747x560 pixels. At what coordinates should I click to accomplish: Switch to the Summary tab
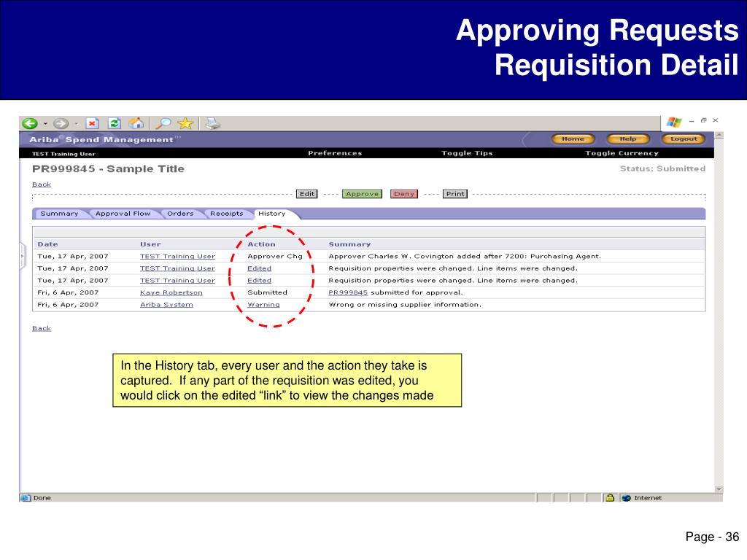[x=59, y=214]
